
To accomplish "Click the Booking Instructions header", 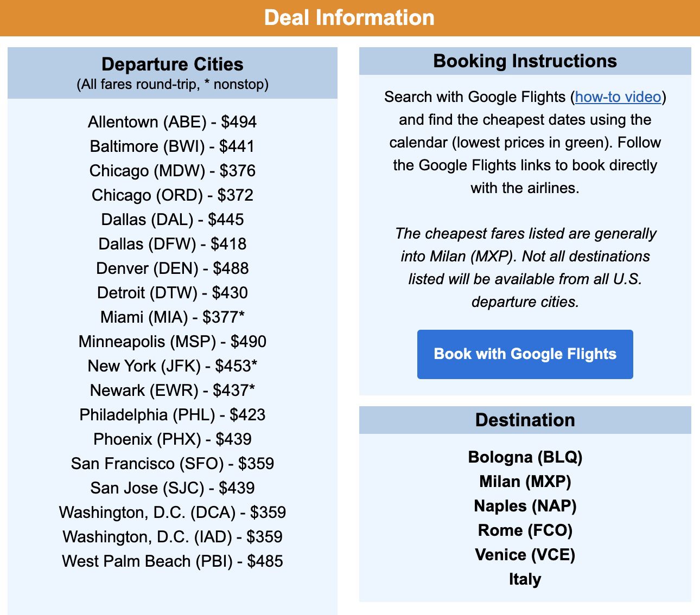I will (x=525, y=61).
